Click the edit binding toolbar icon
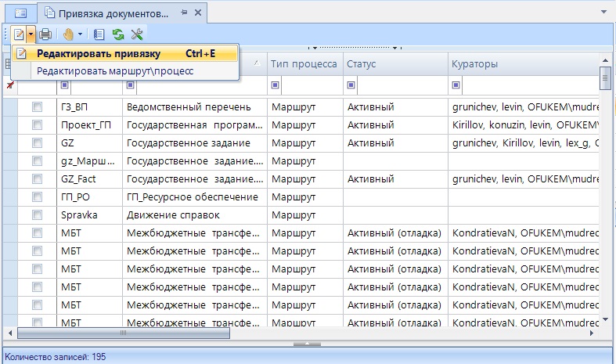 pos(17,34)
